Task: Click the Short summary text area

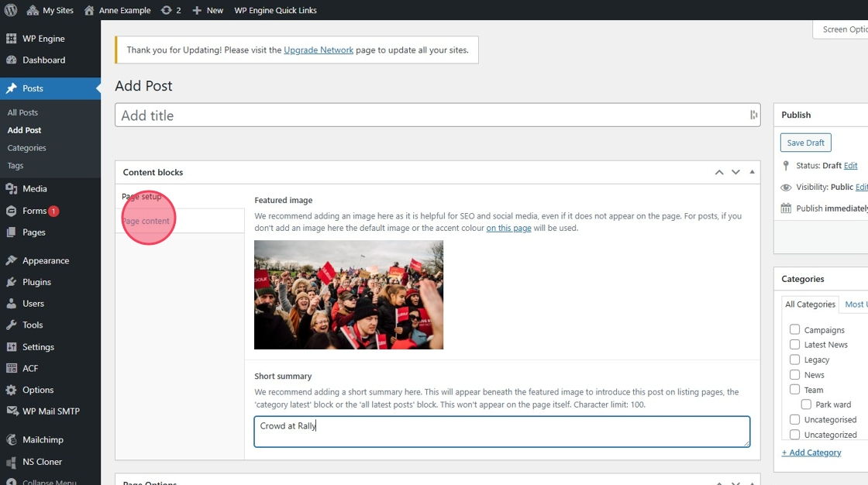Action: [x=502, y=432]
